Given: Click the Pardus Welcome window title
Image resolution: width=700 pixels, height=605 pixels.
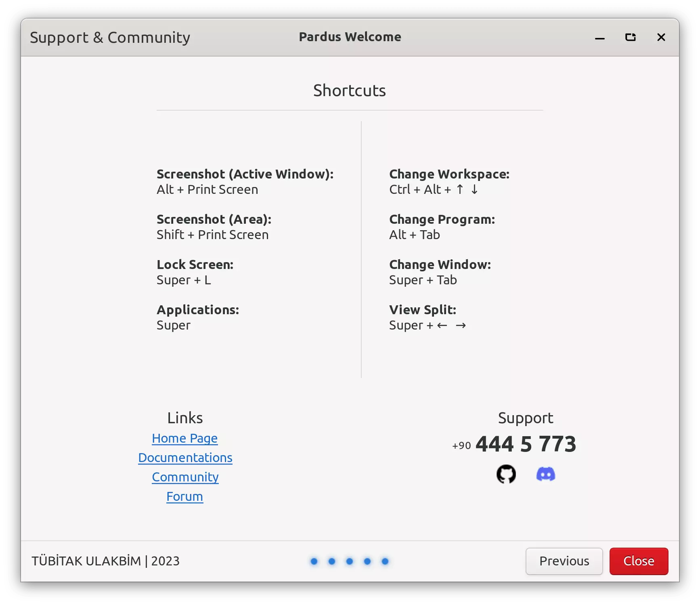Looking at the screenshot, I should point(350,37).
